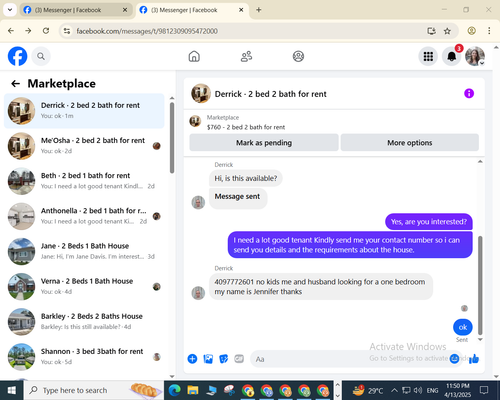This screenshot has height=400, width=500.
Task: Open the tab search dropdown
Action: [10, 10]
